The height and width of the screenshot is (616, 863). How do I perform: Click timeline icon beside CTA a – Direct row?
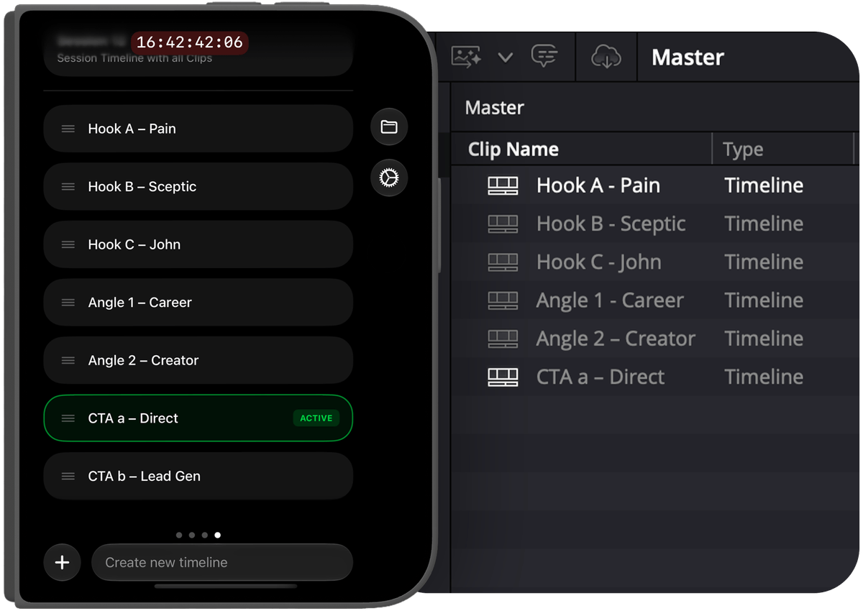tap(503, 377)
